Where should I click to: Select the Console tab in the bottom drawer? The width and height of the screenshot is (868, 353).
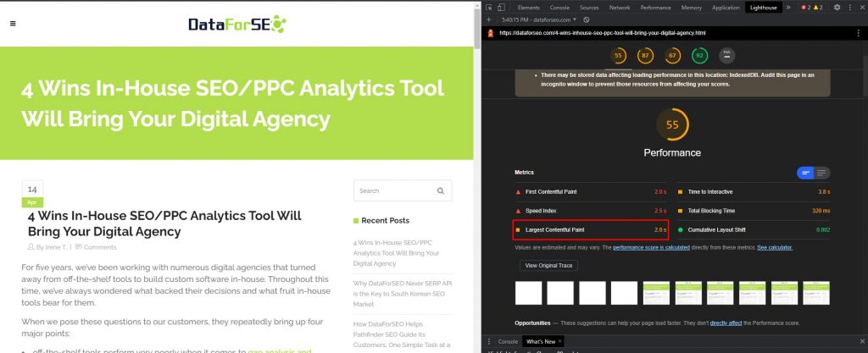tap(508, 341)
